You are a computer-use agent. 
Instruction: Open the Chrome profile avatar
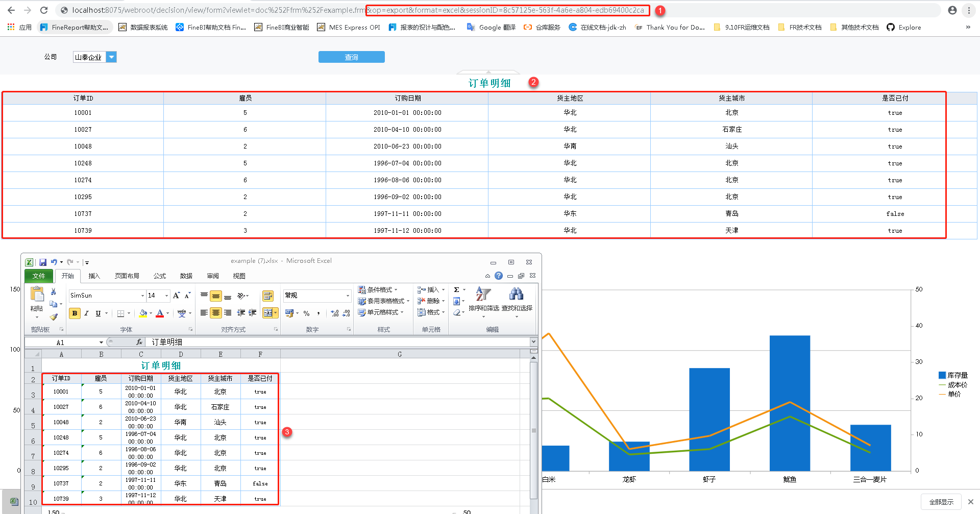pos(952,10)
